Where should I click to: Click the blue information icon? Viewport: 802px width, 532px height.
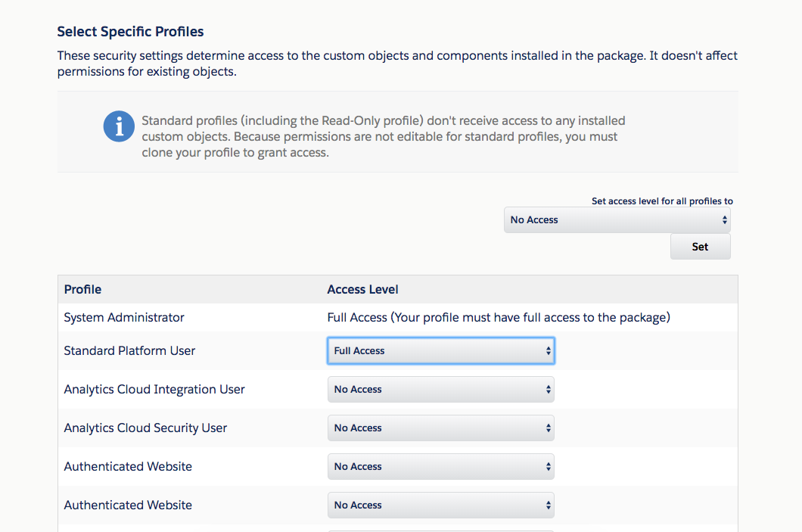(119, 126)
